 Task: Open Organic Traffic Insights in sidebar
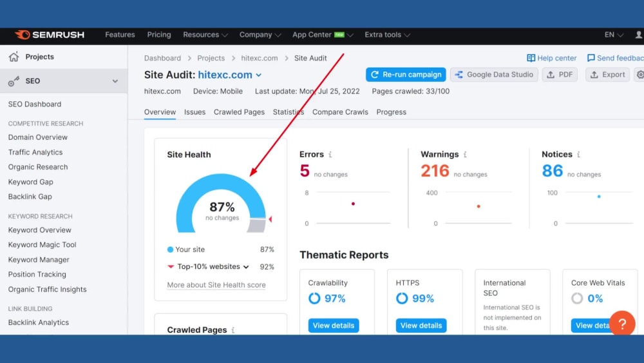(x=47, y=289)
